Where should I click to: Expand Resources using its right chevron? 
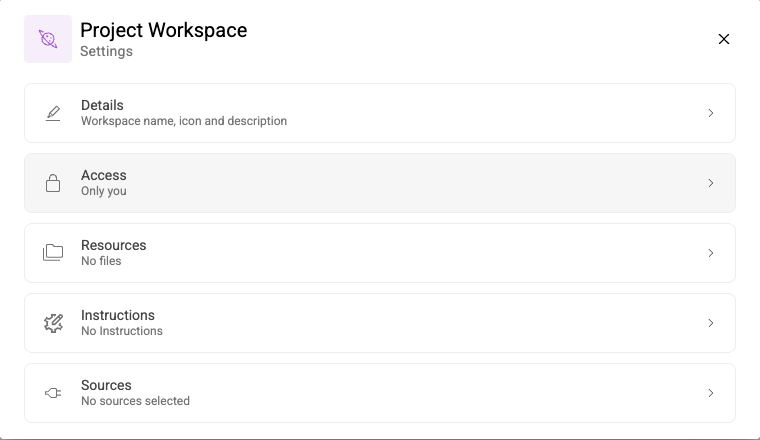click(x=711, y=253)
